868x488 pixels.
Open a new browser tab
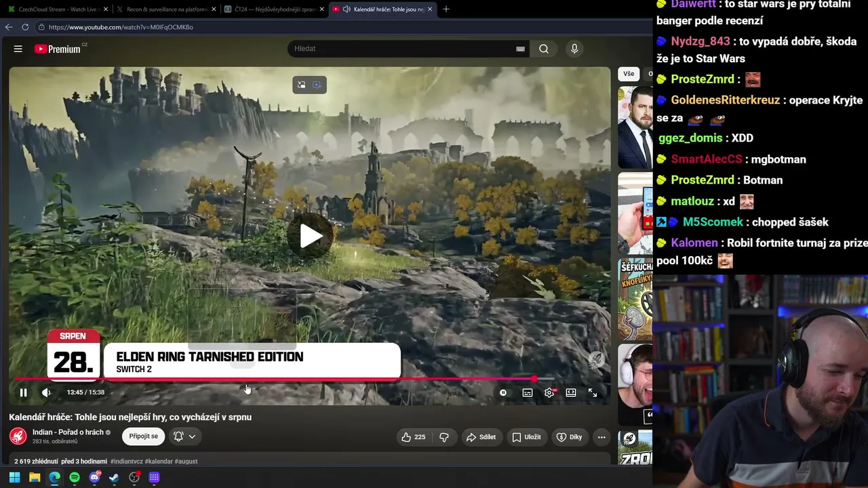446,9
